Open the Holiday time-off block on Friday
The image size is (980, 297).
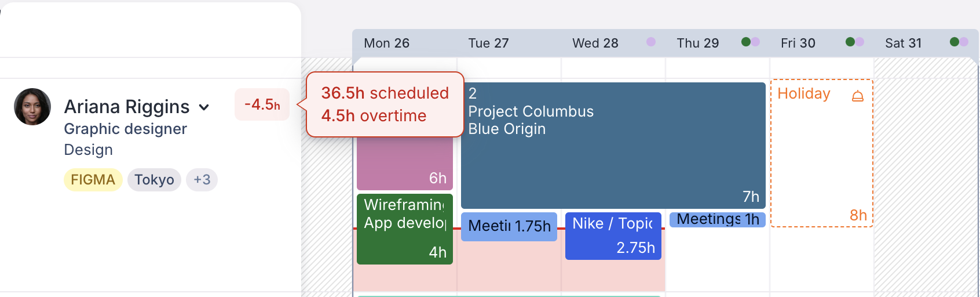click(821, 157)
